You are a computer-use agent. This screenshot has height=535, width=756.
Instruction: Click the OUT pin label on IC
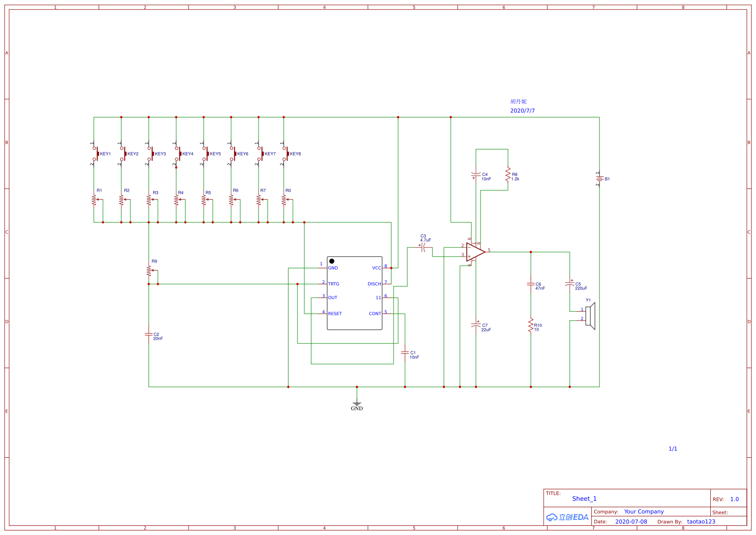(x=333, y=298)
